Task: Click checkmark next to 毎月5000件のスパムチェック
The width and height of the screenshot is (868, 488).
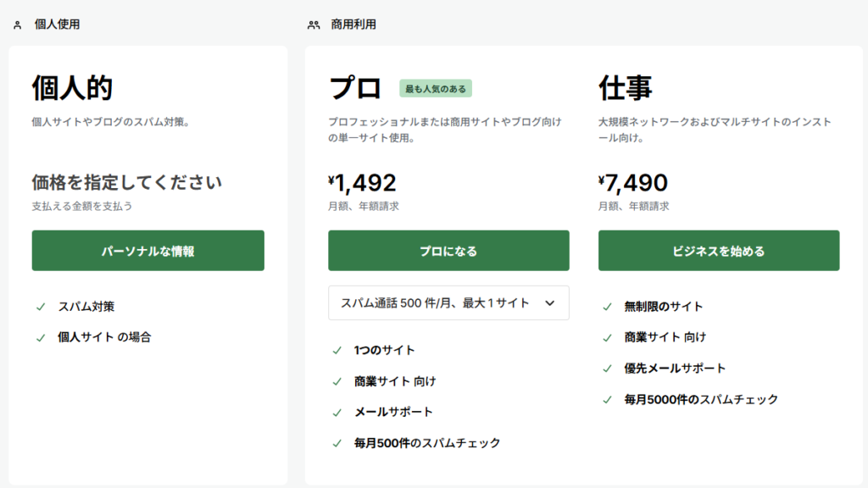Action: pos(607,399)
